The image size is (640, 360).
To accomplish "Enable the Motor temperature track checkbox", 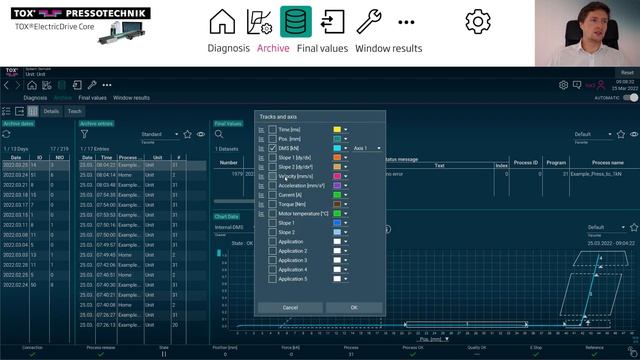I will point(272,213).
